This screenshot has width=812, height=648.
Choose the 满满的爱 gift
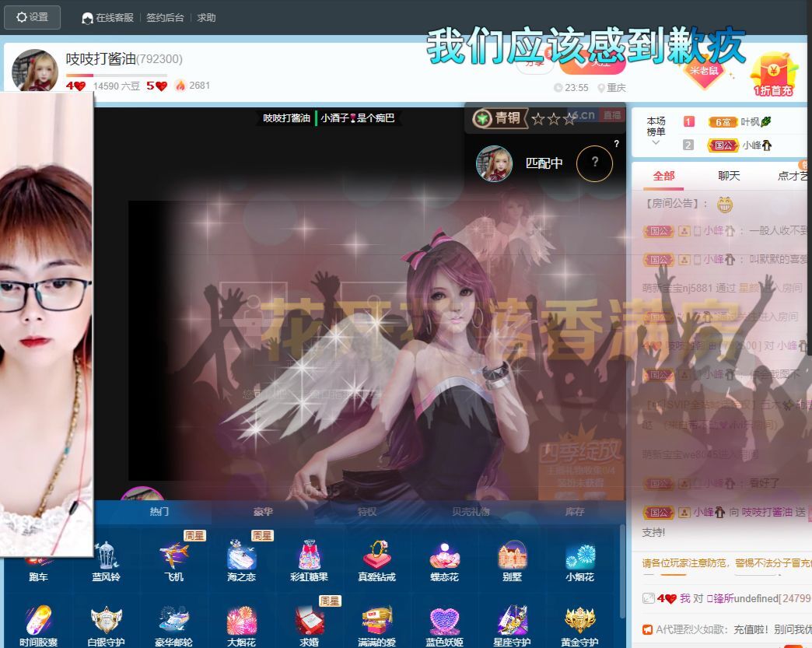click(x=376, y=625)
